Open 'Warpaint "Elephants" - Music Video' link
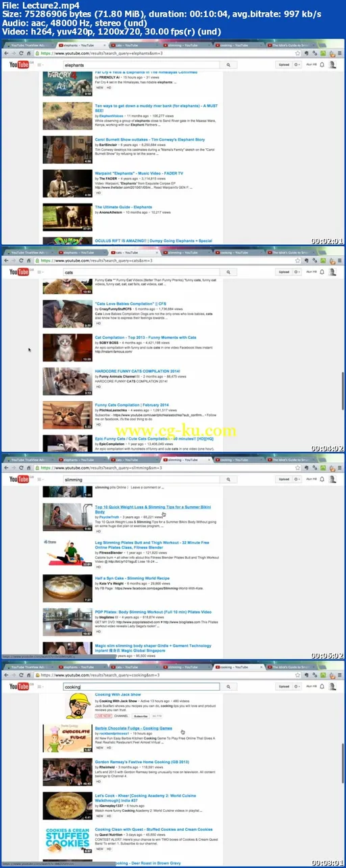This screenshot has width=346, height=868. [140, 173]
